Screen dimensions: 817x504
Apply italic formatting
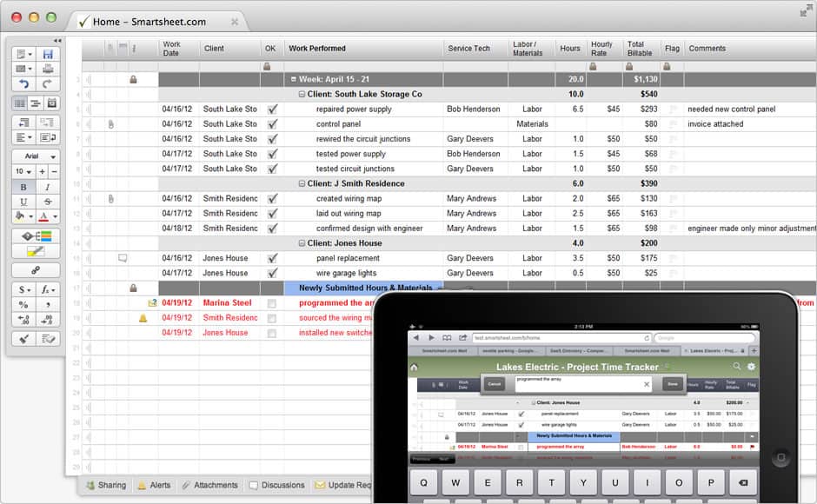(48, 187)
